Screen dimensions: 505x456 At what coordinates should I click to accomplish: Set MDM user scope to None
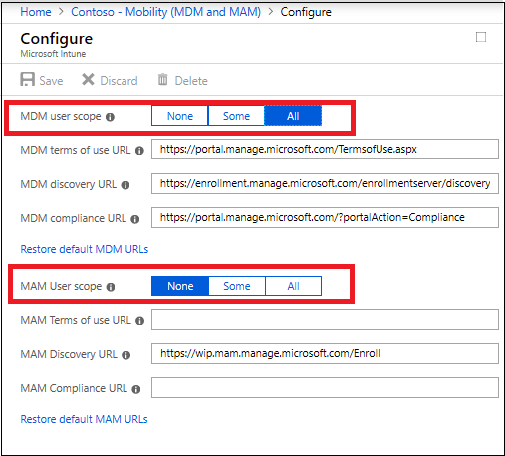[x=180, y=116]
